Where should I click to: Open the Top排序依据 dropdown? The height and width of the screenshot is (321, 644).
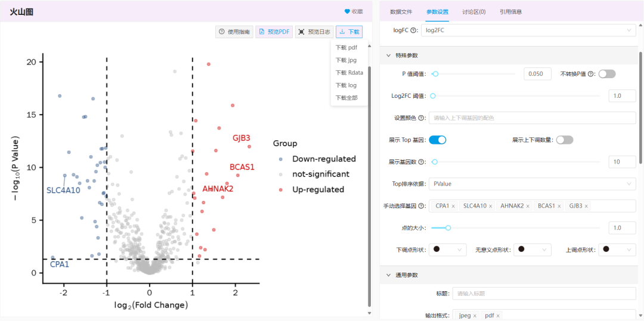(x=532, y=184)
